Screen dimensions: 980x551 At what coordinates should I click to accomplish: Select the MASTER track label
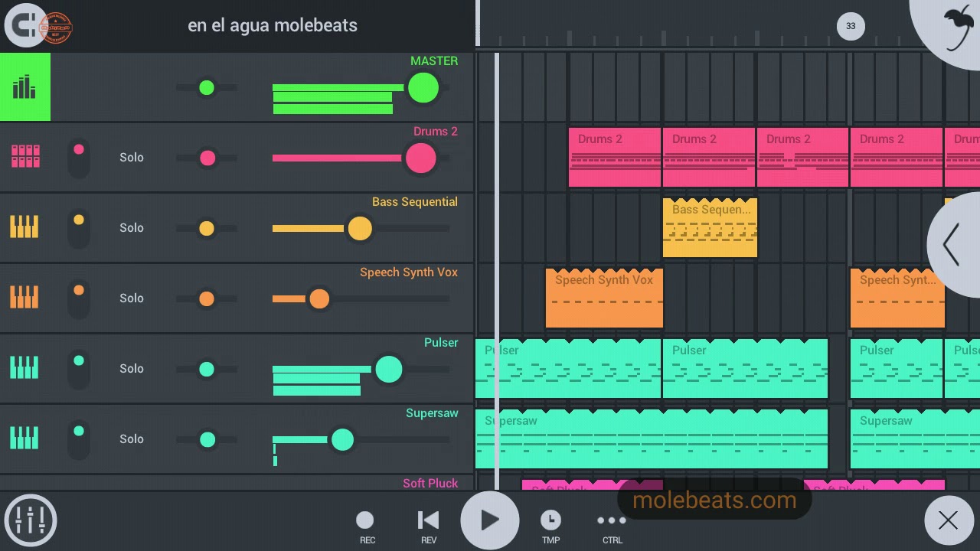(434, 61)
